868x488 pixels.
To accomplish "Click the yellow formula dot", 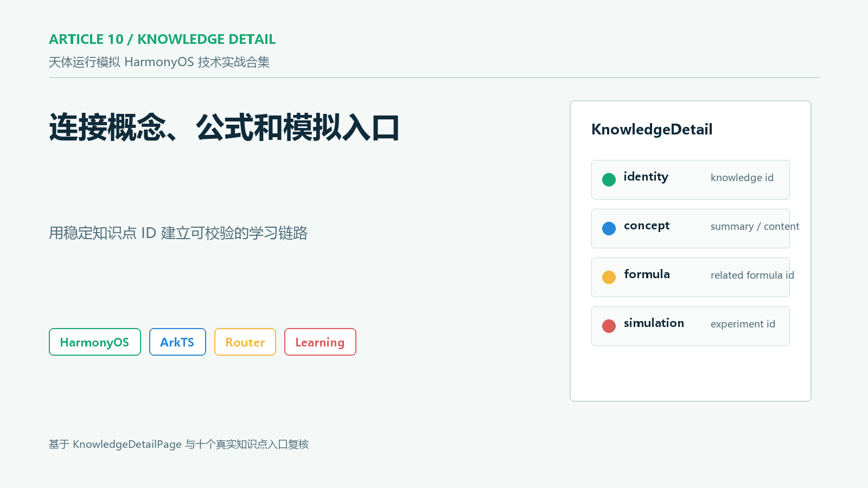I will coord(609,277).
